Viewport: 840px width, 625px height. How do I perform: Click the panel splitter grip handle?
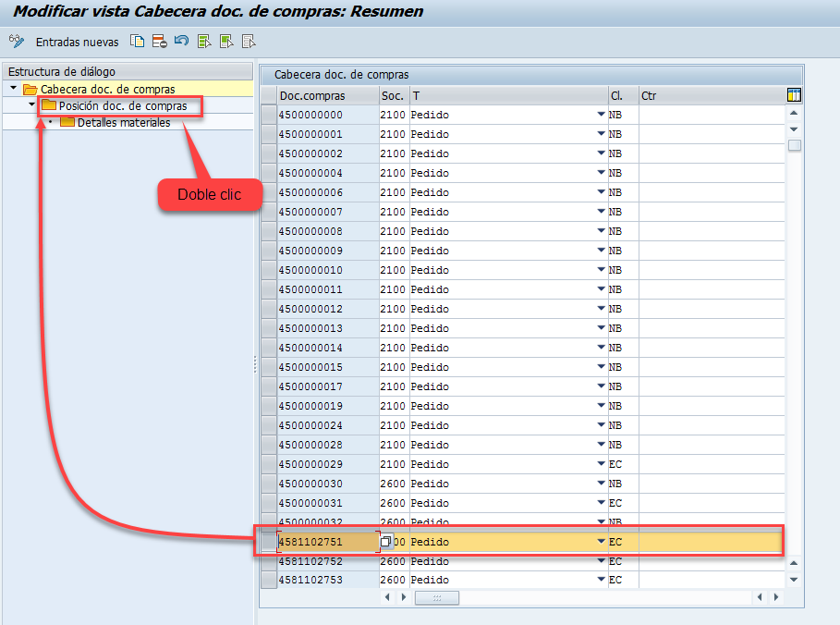[x=255, y=365]
